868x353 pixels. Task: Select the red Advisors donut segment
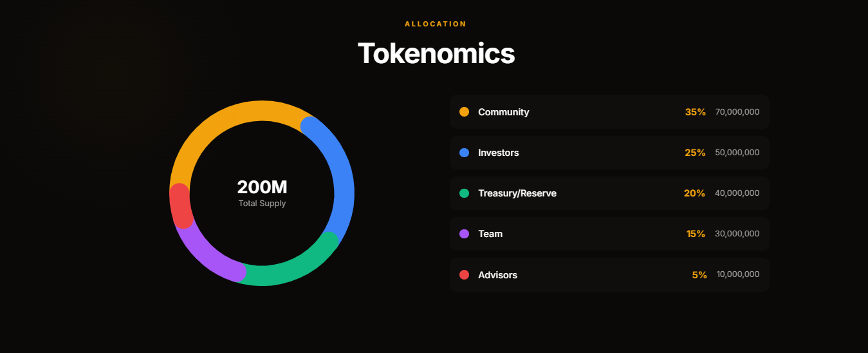(180, 206)
